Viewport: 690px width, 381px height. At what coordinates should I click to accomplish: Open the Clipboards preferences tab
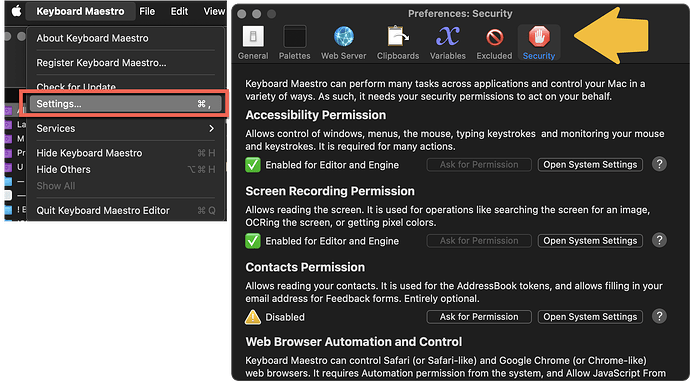click(x=398, y=43)
